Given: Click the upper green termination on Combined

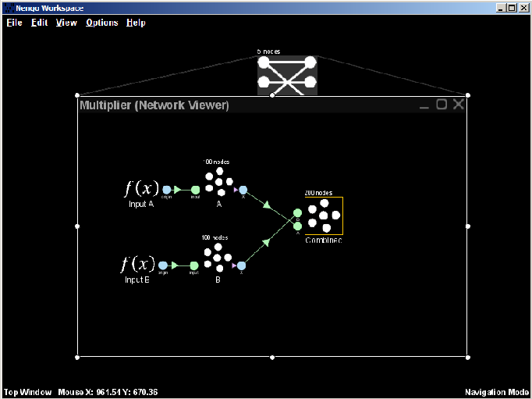Looking at the screenshot, I should point(297,213).
